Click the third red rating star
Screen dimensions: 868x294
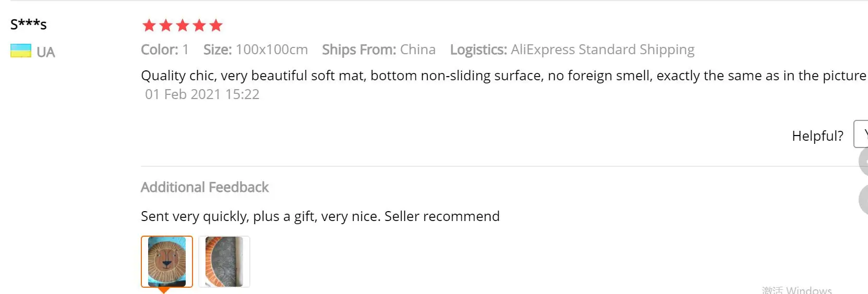183,25
